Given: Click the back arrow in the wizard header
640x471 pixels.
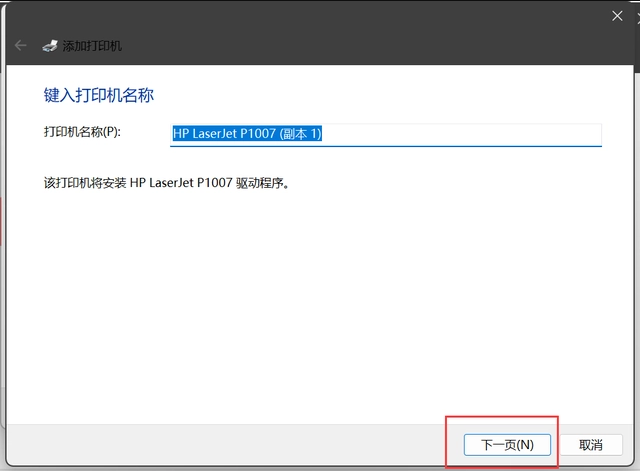Looking at the screenshot, I should [x=20, y=45].
